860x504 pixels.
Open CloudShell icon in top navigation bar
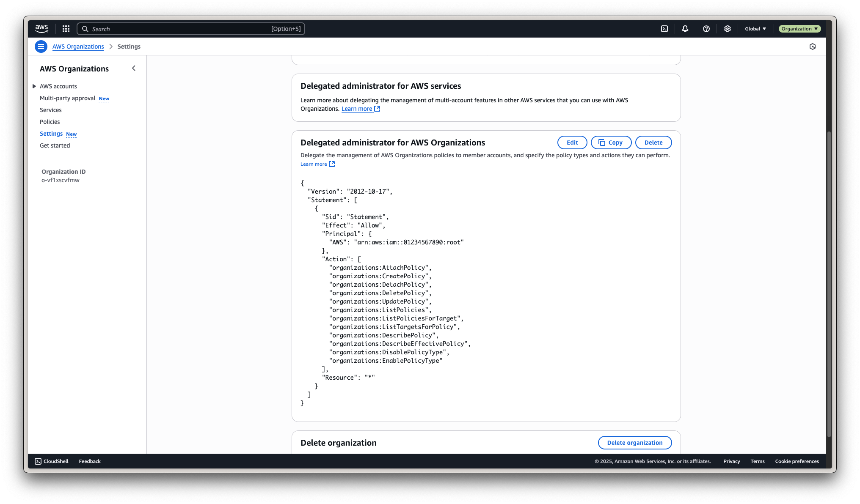[x=664, y=29]
